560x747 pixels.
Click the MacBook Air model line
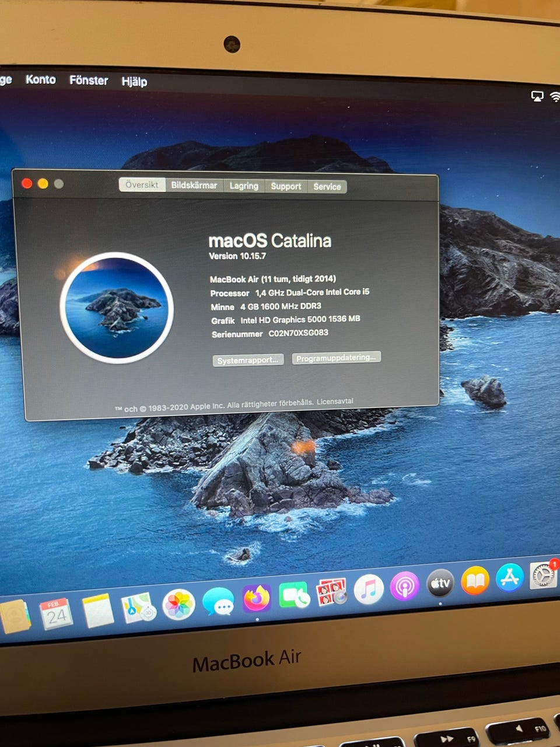[x=273, y=279]
